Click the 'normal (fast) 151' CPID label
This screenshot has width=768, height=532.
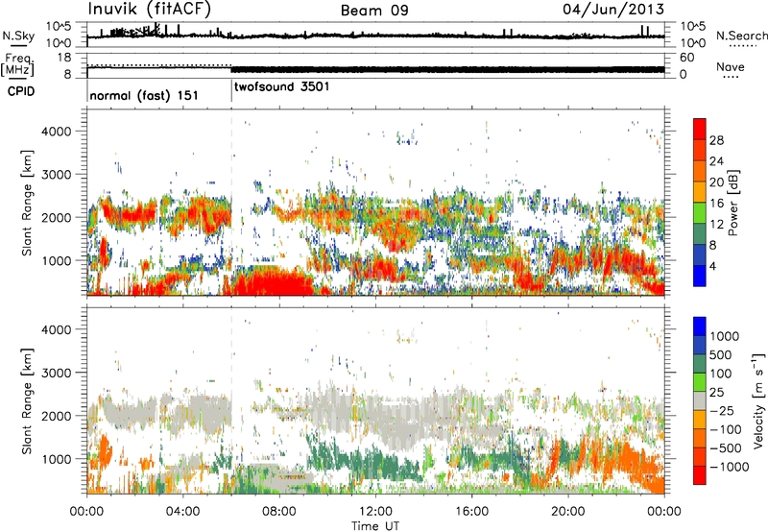144,95
